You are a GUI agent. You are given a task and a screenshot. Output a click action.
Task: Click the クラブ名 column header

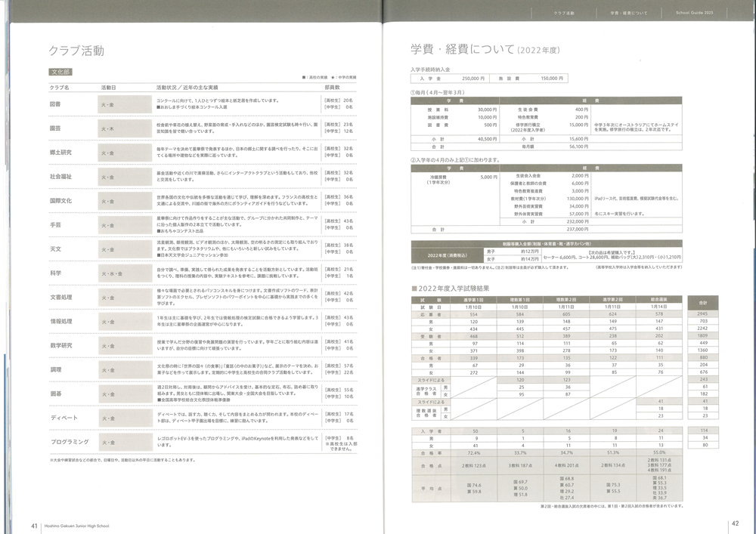[59, 88]
